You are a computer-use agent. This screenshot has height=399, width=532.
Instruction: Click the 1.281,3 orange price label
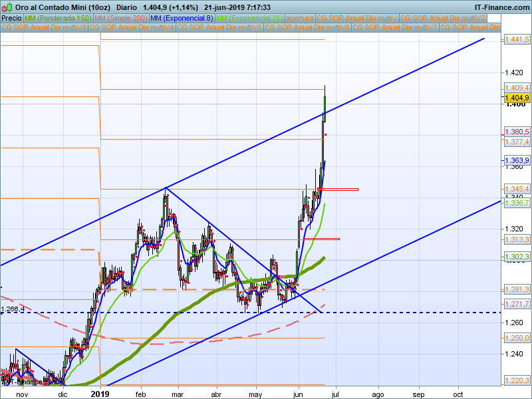[x=517, y=289]
